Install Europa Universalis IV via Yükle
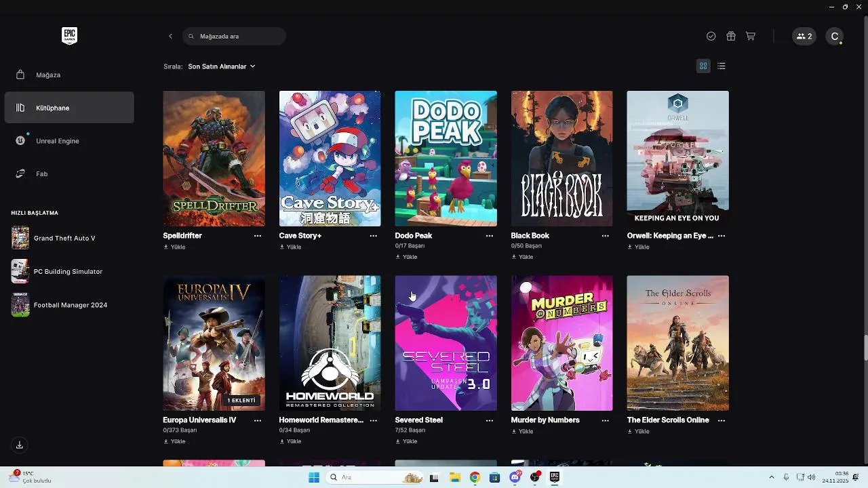The width and height of the screenshot is (868, 488). click(x=174, y=441)
